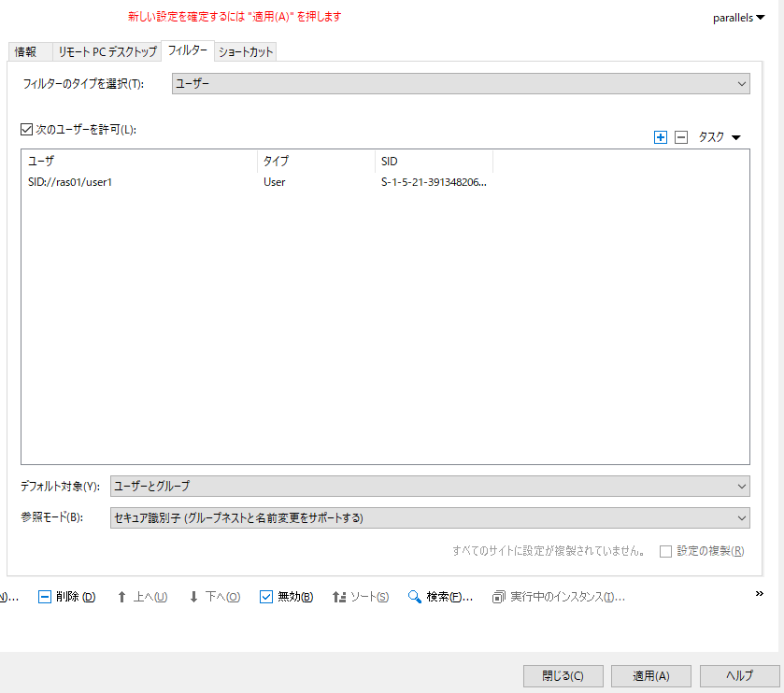Open the タスク dropdown menu
Image resolution: width=784 pixels, height=693 pixels.
pyautogui.click(x=719, y=137)
